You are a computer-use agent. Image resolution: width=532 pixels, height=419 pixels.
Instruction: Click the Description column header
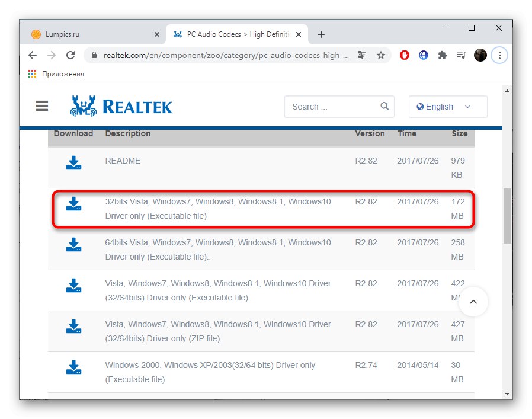[128, 133]
